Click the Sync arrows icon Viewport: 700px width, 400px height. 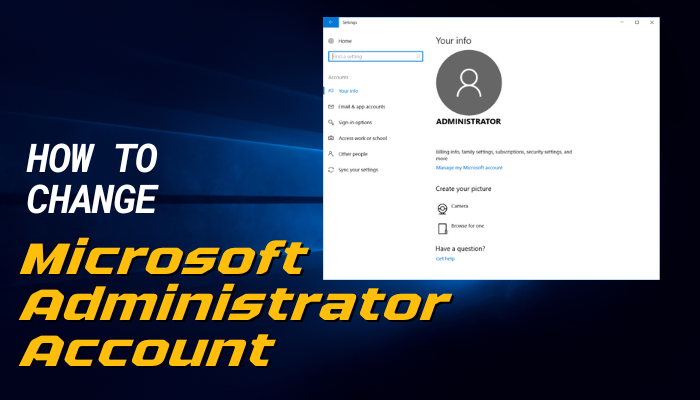tap(331, 170)
